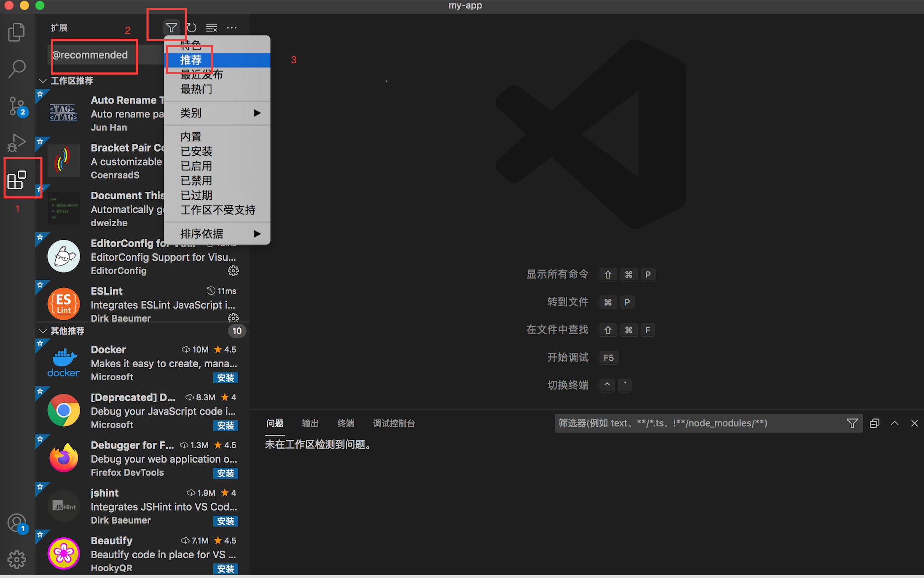Select 已安装 in the filter menu
The image size is (924, 578).
[x=217, y=151]
